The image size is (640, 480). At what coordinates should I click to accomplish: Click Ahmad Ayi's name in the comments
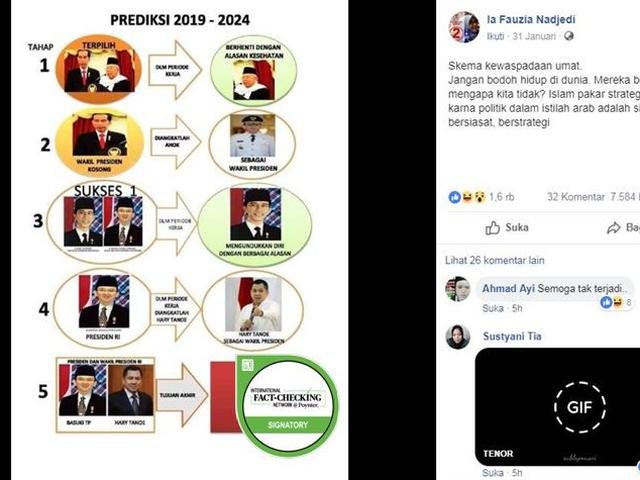pyautogui.click(x=508, y=289)
